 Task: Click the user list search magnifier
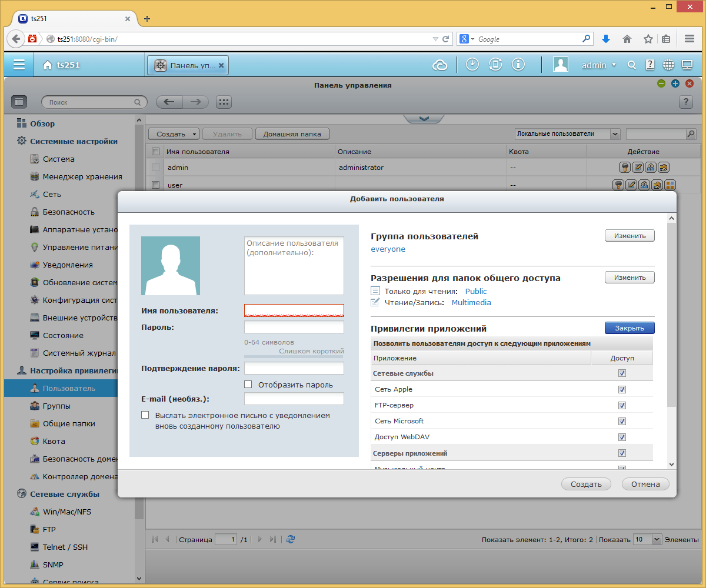pyautogui.click(x=691, y=133)
